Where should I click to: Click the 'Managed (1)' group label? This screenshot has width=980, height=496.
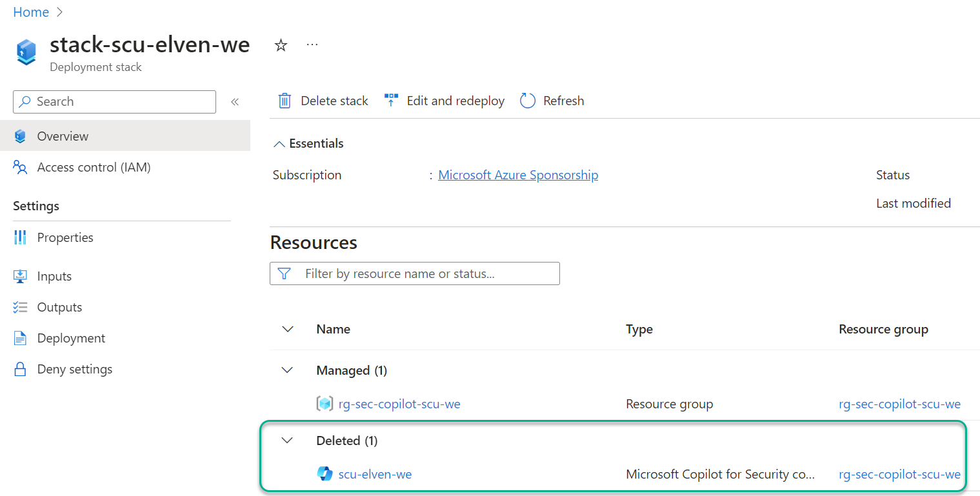(352, 370)
